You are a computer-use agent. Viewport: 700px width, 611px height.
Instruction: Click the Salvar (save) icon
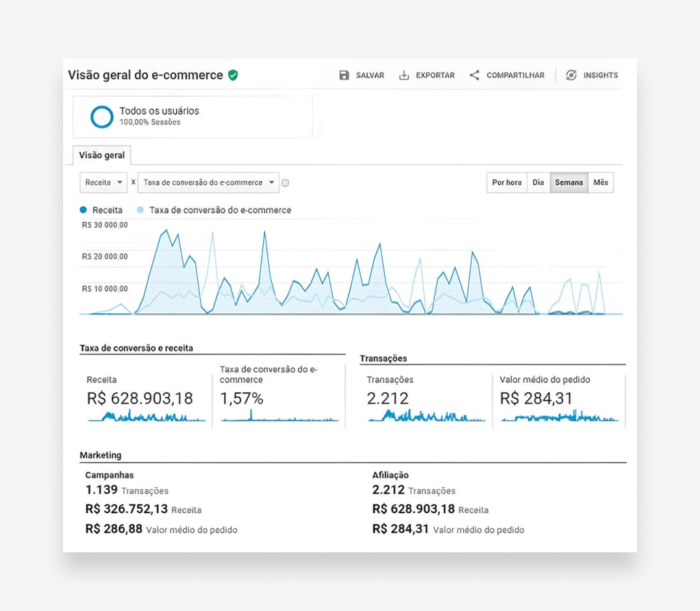(344, 75)
